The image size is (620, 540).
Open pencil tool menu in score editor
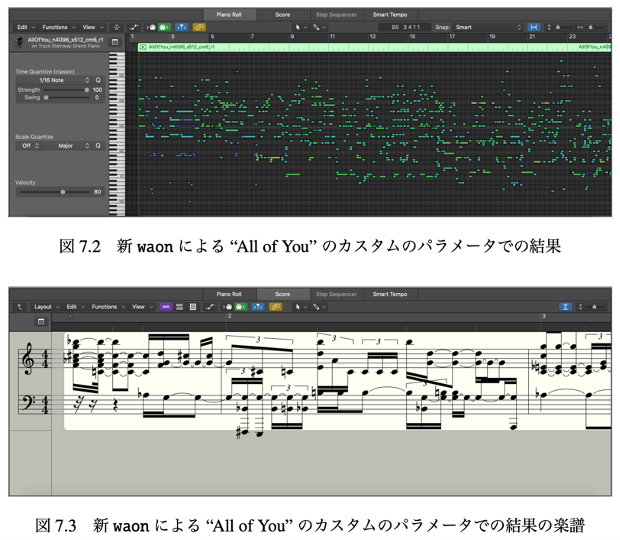tap(319, 307)
